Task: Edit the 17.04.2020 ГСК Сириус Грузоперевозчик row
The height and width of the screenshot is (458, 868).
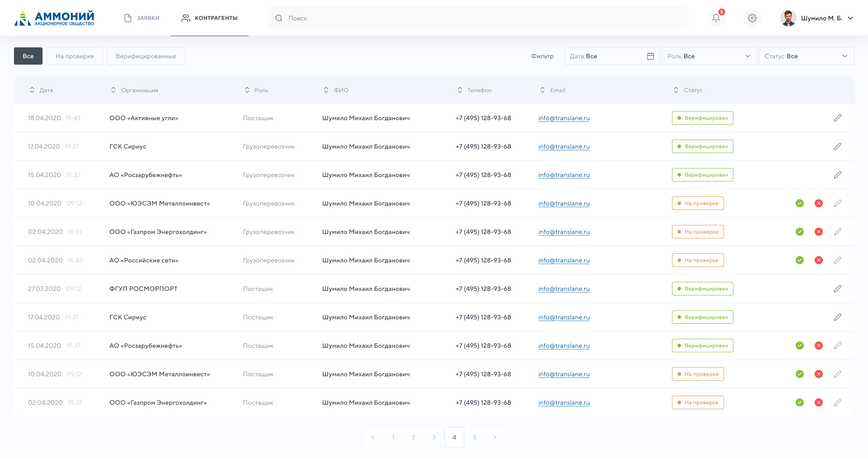Action: 838,146
